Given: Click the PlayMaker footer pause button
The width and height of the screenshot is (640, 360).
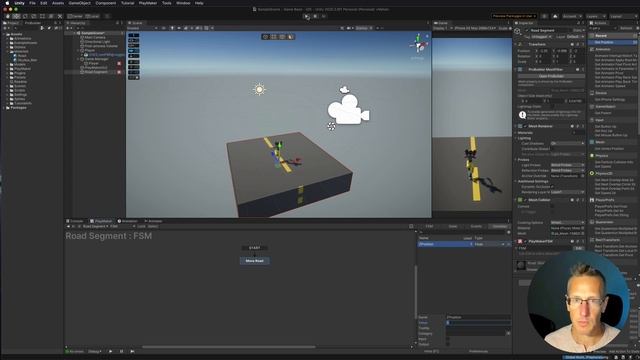Looking at the screenshot, I should (121, 351).
